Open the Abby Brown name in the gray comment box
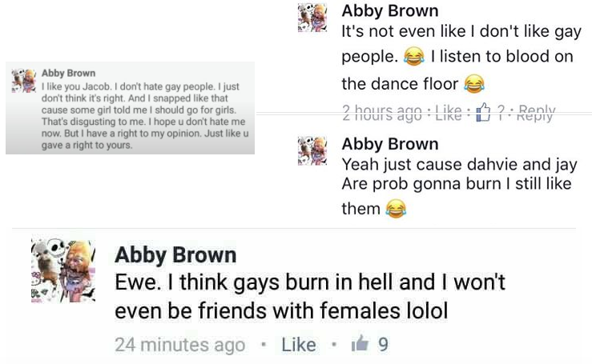Image resolution: width=592 pixels, height=364 pixels. [x=68, y=73]
